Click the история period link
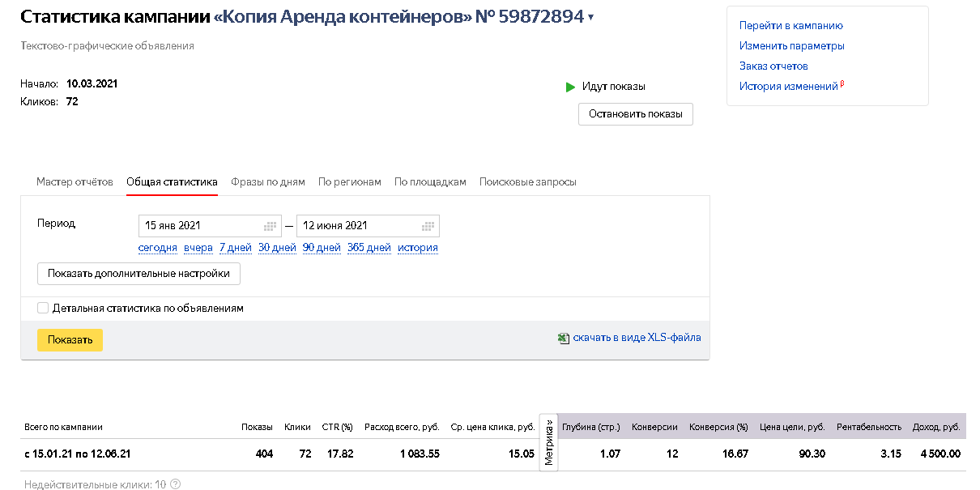 (418, 248)
